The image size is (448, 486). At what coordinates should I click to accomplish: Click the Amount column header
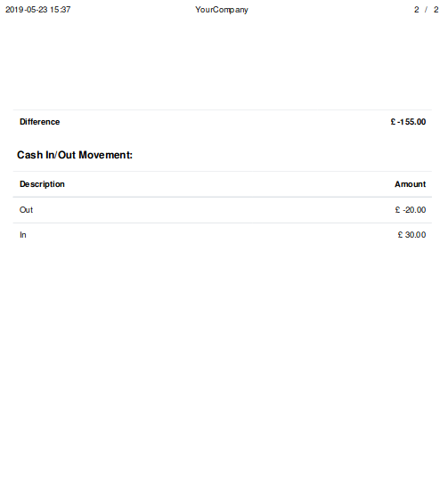(411, 184)
